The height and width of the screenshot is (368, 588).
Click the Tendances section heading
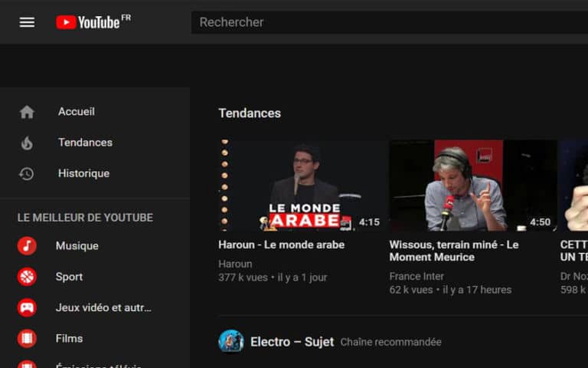click(250, 113)
